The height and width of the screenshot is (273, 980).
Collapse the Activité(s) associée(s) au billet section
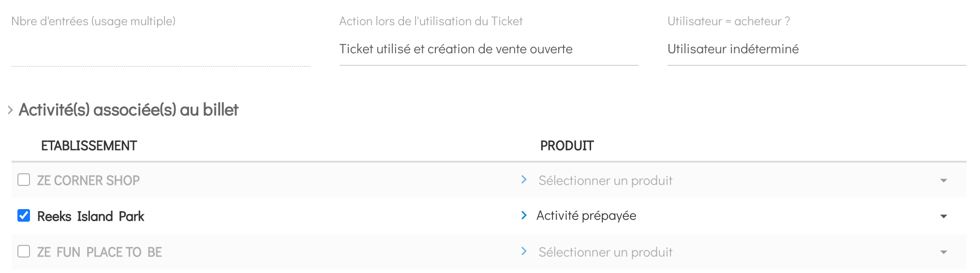(10, 110)
